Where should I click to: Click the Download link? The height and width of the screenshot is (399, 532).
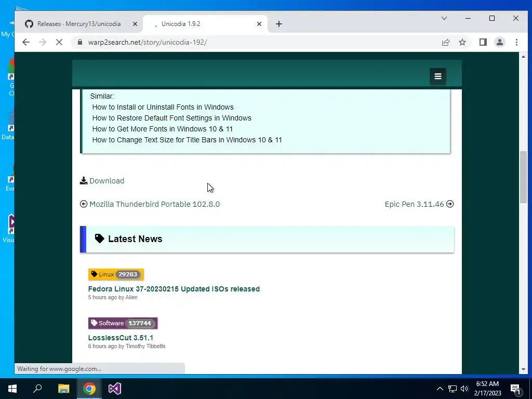tap(107, 181)
